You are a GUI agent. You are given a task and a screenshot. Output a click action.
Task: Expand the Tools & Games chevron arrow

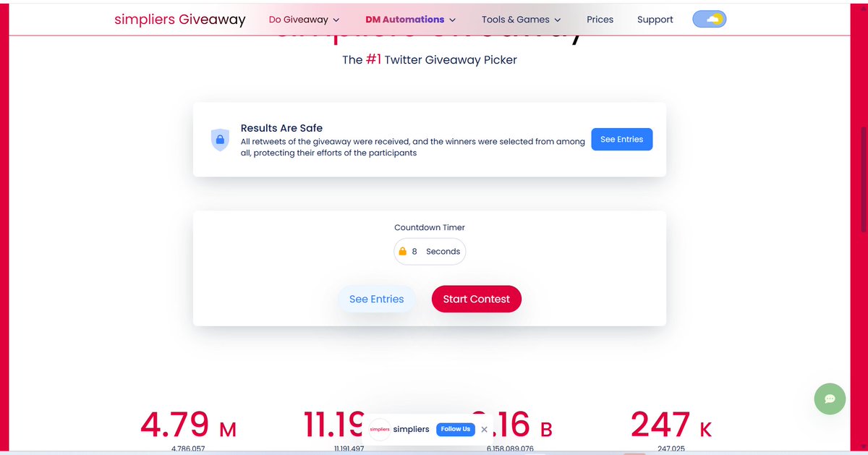[x=557, y=20]
